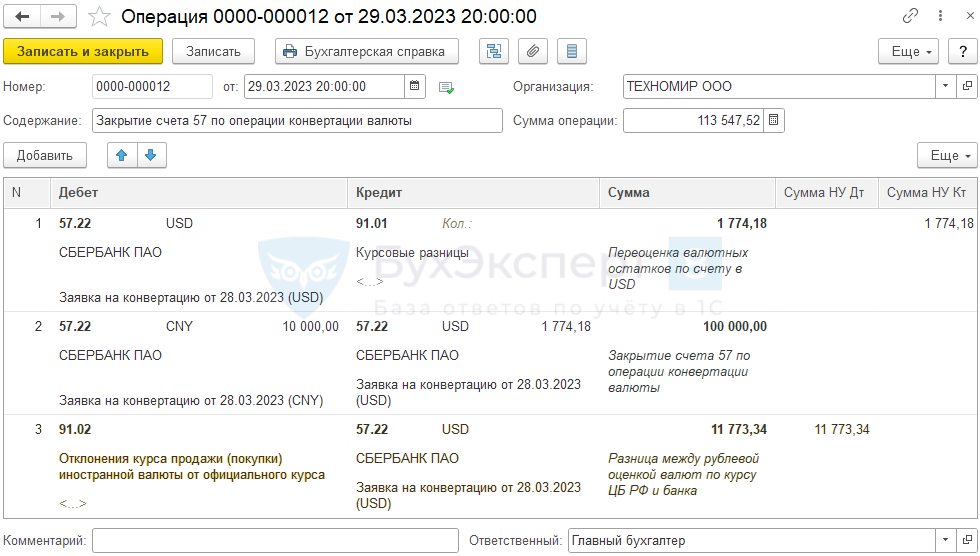Open the three-dots window menu
980x556 pixels.
coord(940,16)
